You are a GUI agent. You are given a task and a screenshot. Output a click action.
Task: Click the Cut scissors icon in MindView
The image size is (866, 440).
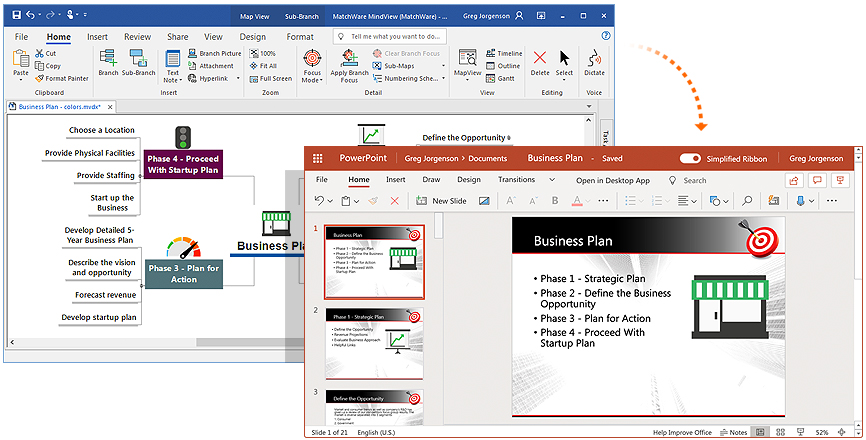pyautogui.click(x=39, y=54)
